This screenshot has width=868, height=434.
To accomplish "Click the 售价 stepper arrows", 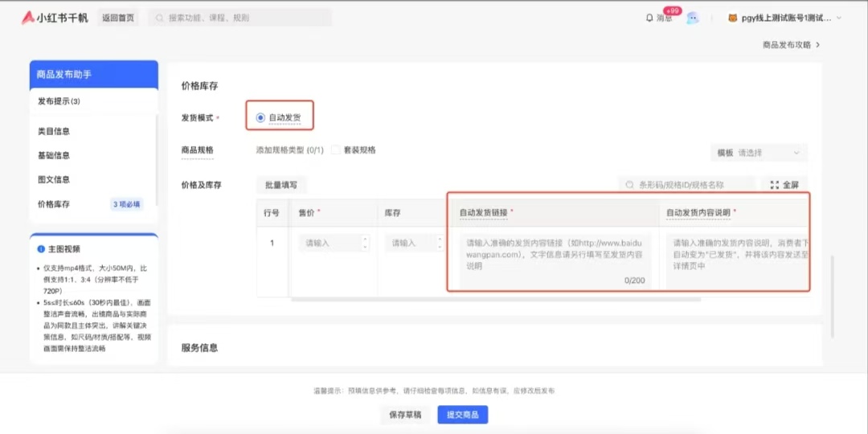I will click(x=364, y=243).
